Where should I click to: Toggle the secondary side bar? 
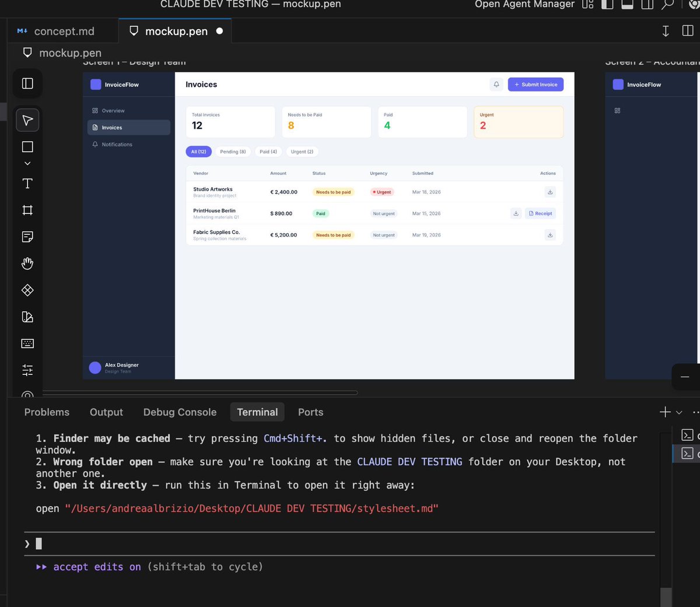(x=647, y=4)
